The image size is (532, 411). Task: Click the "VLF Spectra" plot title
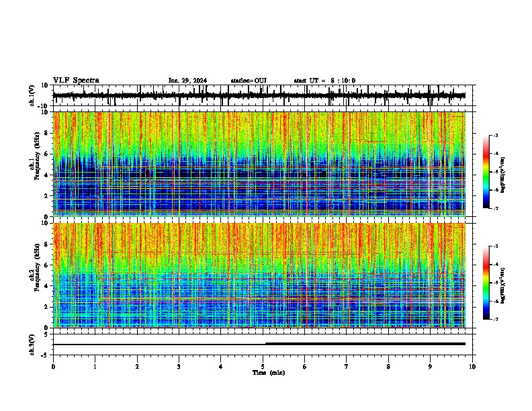[x=76, y=81]
